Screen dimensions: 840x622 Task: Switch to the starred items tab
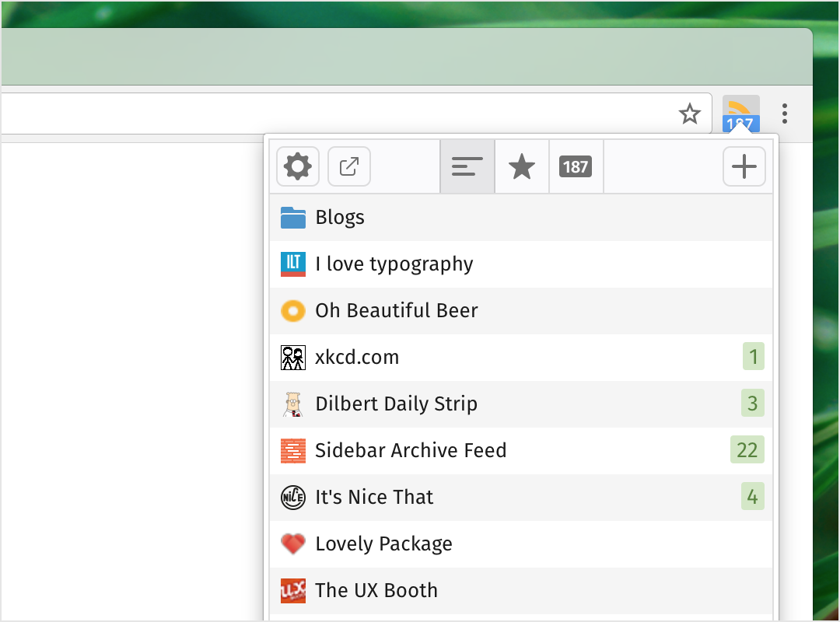[x=522, y=166]
